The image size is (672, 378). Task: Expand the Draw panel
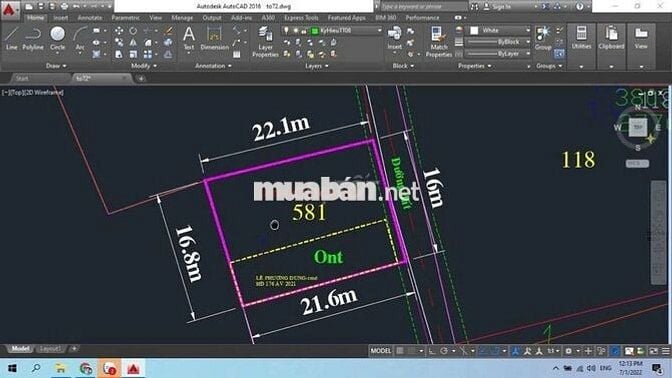[56, 66]
